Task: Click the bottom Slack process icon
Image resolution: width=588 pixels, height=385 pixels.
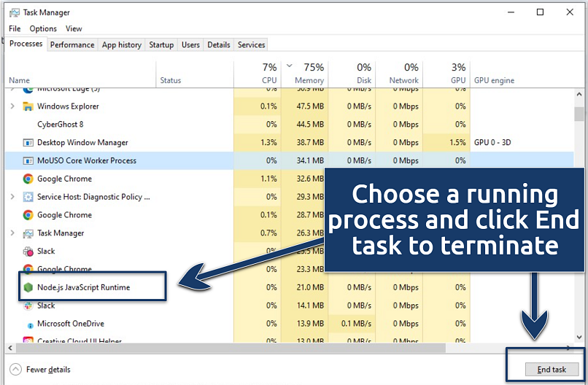Action: 28,306
